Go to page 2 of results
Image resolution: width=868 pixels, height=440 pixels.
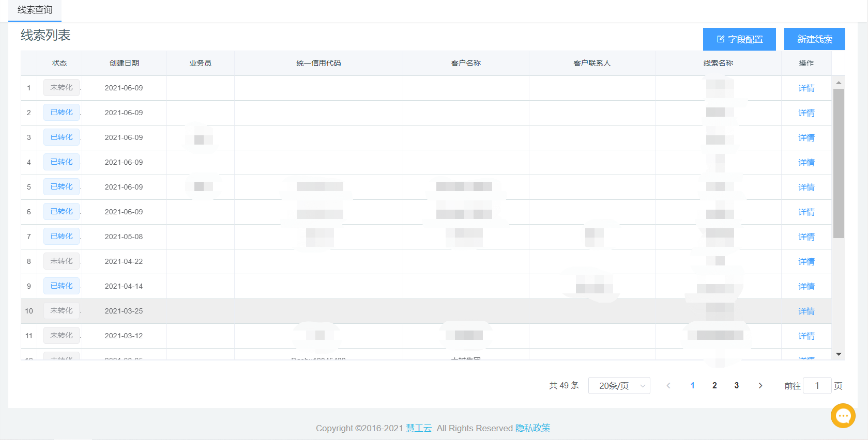tap(714, 386)
